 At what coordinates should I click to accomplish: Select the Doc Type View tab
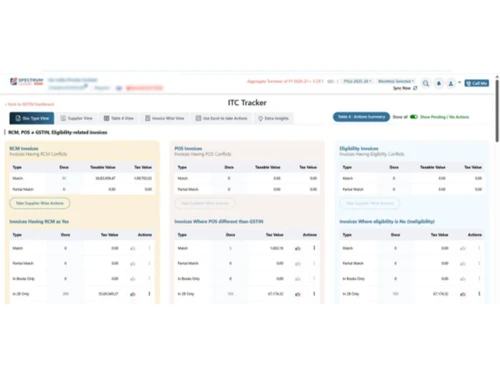pyautogui.click(x=32, y=118)
